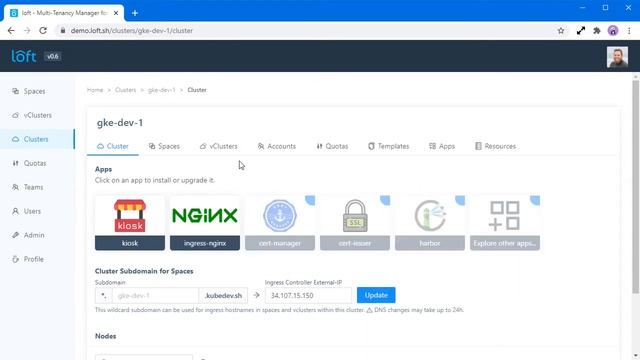Install the harbor app

click(x=430, y=223)
